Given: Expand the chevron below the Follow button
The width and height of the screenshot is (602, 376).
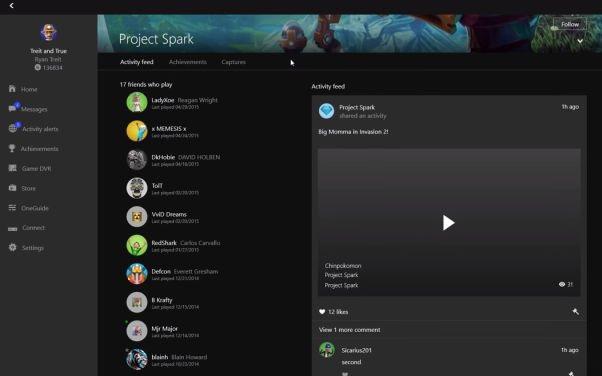Looking at the screenshot, I should (x=580, y=41).
